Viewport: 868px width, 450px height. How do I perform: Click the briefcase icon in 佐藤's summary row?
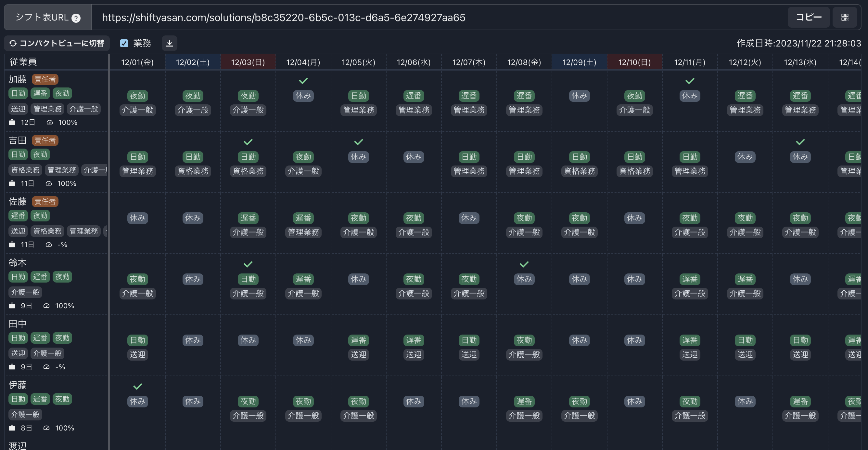point(12,244)
